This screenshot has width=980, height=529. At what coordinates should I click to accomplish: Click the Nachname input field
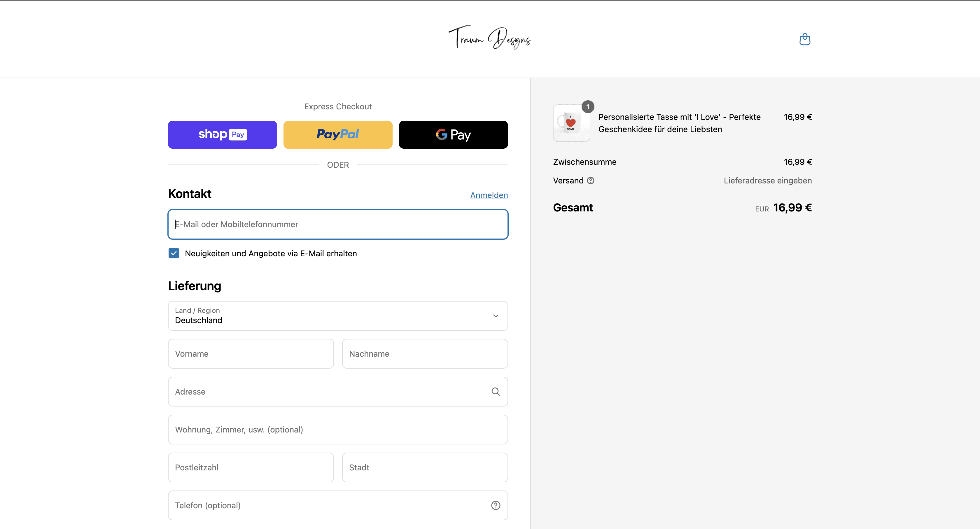(425, 354)
